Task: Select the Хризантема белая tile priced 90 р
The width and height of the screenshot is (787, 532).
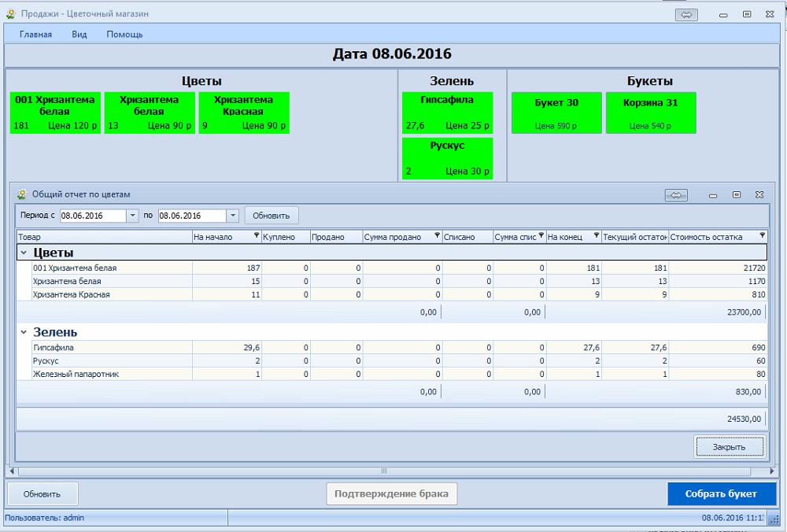Action: pos(150,113)
